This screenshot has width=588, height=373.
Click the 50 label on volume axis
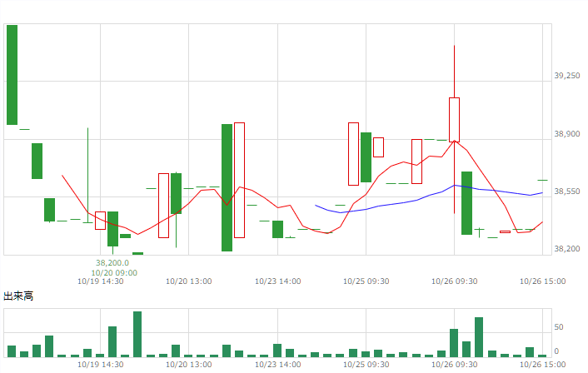pos(559,327)
